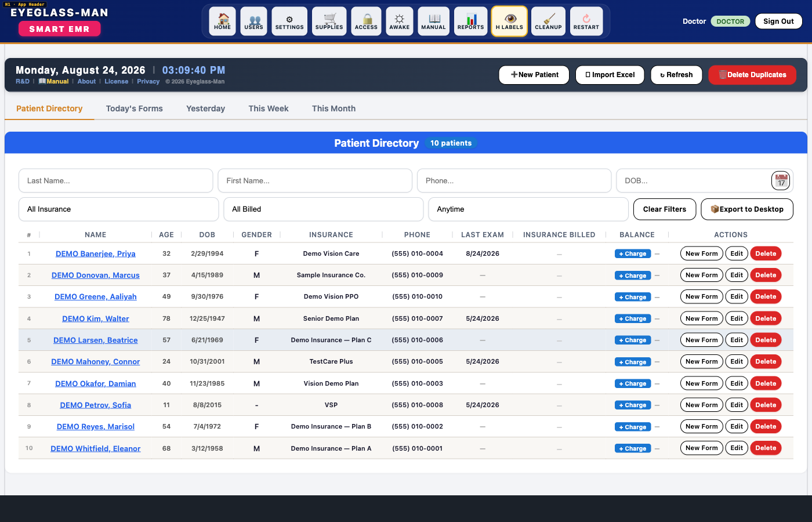Click the Sign Out button

pyautogui.click(x=778, y=21)
